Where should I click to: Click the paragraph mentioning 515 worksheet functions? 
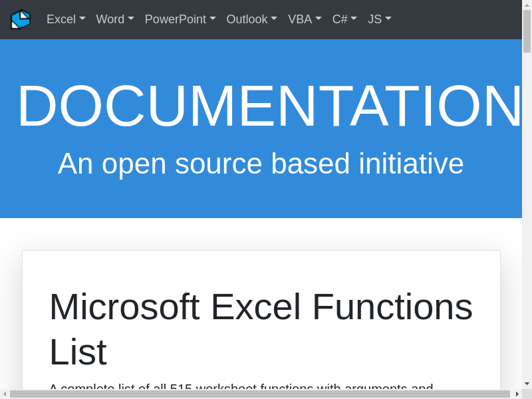click(241, 386)
